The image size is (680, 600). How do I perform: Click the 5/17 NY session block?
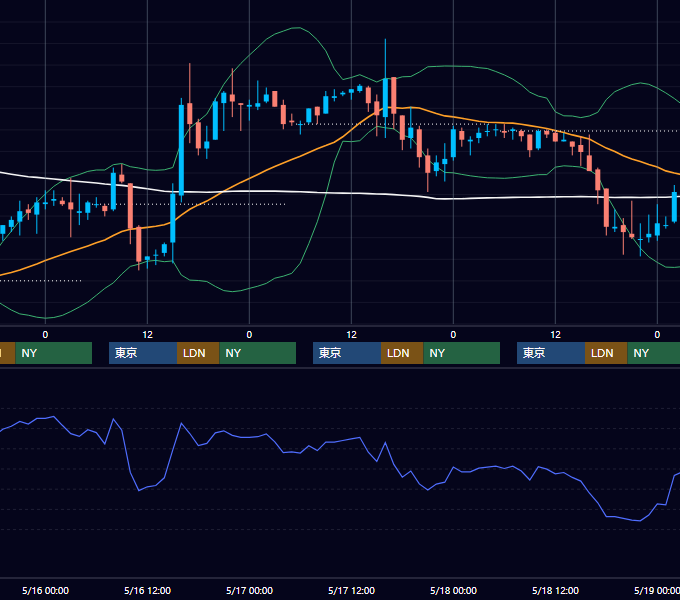coord(461,353)
